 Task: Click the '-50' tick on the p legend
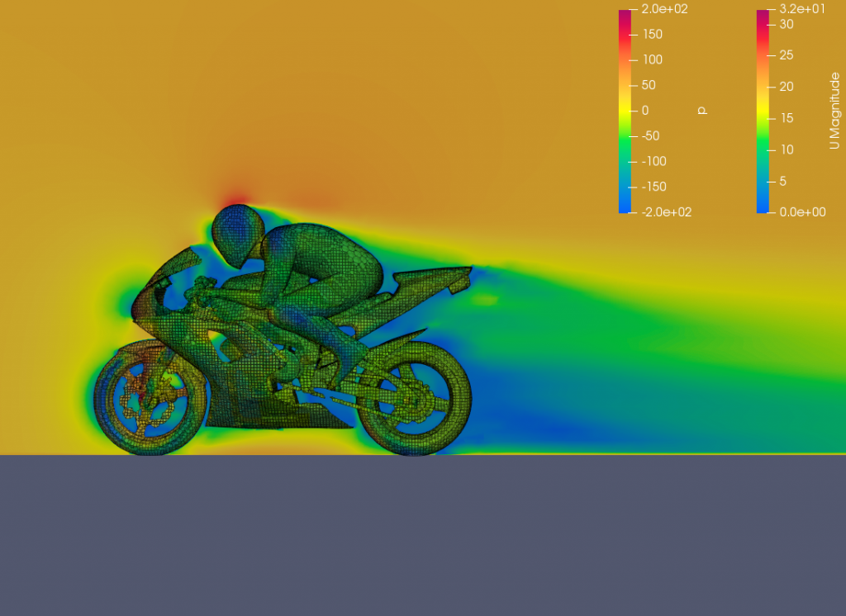pyautogui.click(x=651, y=136)
